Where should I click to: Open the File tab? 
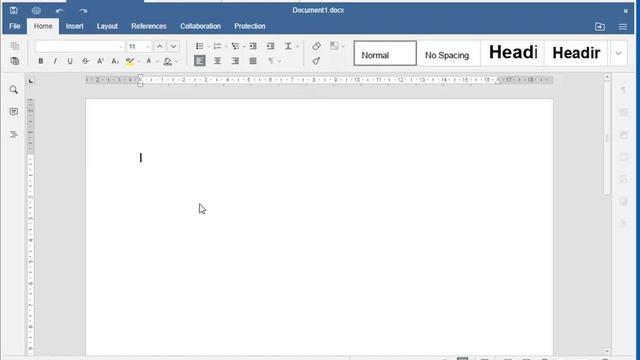(15, 26)
